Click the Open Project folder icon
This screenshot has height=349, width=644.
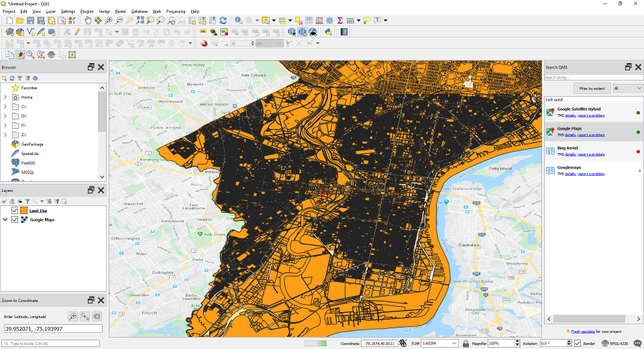point(20,21)
